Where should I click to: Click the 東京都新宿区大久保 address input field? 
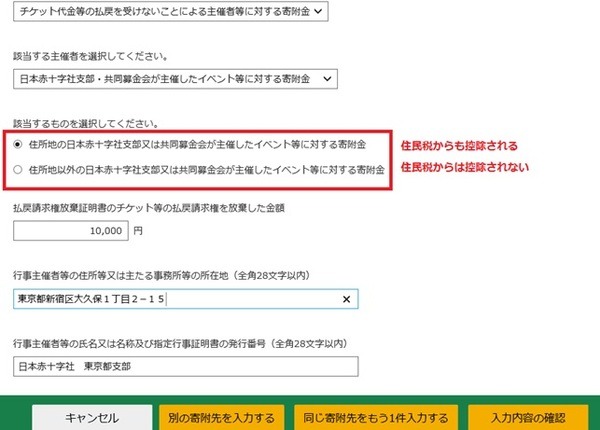[x=186, y=299]
